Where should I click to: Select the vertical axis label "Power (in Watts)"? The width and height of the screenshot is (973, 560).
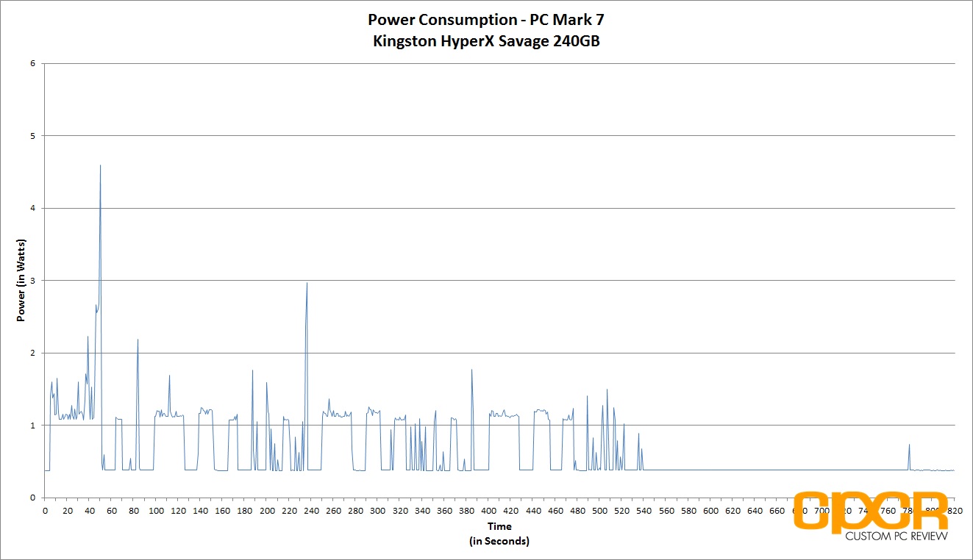[21, 281]
